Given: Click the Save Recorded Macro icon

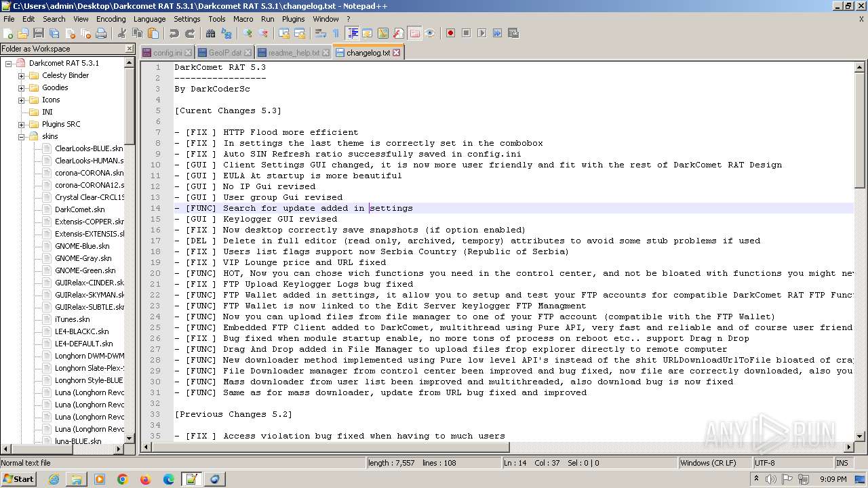Looking at the screenshot, I should click(513, 33).
